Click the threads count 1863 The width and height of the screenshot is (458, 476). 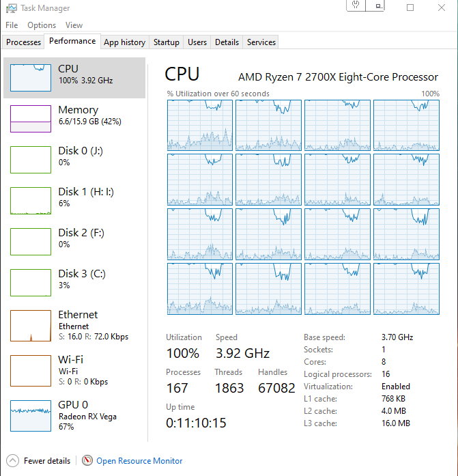[x=229, y=389]
